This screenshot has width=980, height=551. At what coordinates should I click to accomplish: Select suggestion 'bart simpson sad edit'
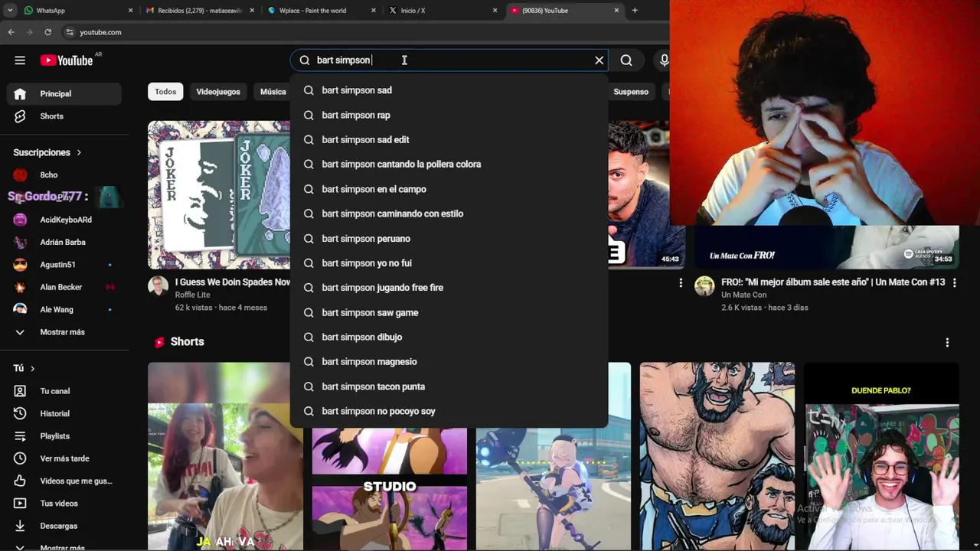(449, 139)
